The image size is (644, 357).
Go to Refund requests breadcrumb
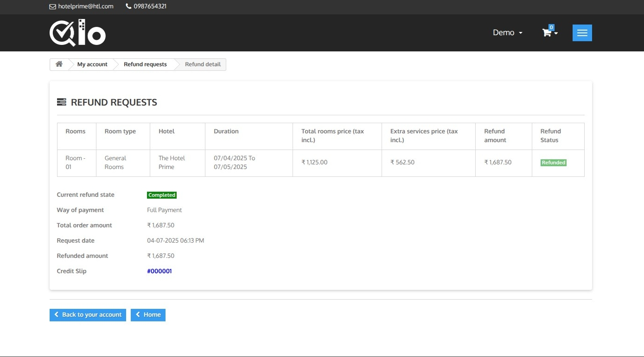tap(145, 64)
